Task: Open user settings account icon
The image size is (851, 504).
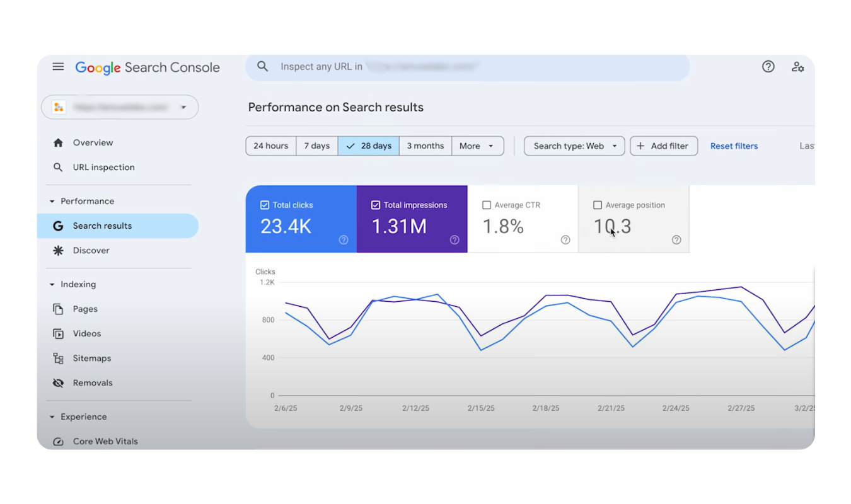Action: (x=797, y=67)
